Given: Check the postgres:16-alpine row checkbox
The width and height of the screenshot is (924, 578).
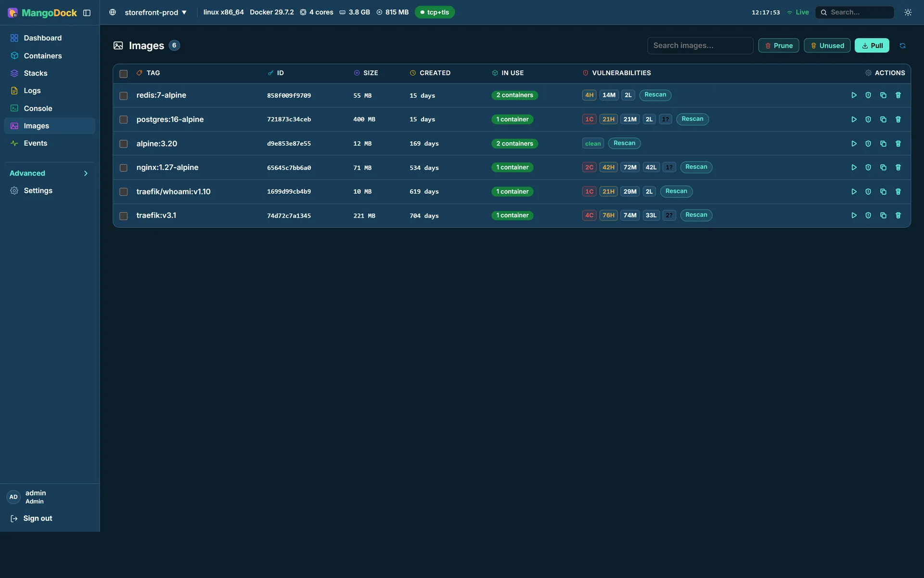Looking at the screenshot, I should (124, 119).
